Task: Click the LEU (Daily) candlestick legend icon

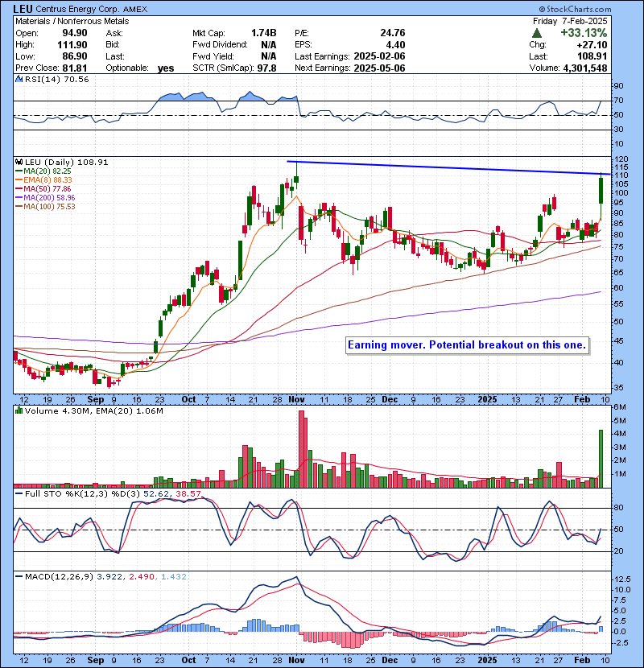Action: tap(19, 163)
